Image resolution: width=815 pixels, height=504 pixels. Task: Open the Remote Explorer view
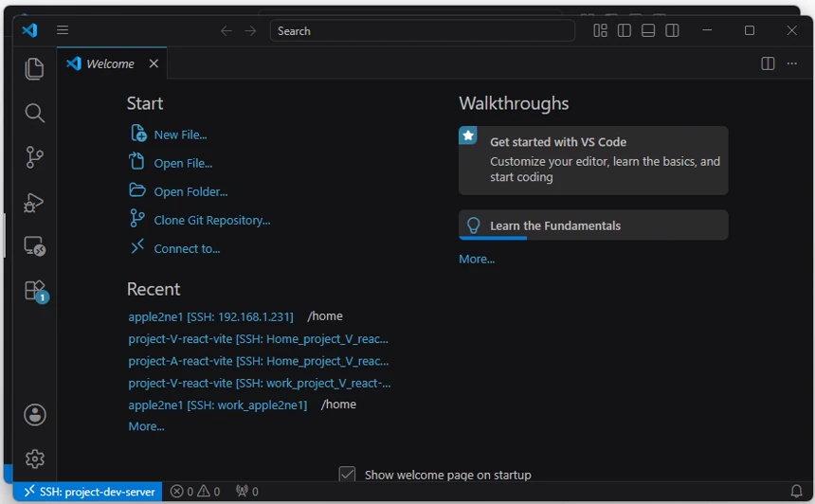tap(34, 245)
